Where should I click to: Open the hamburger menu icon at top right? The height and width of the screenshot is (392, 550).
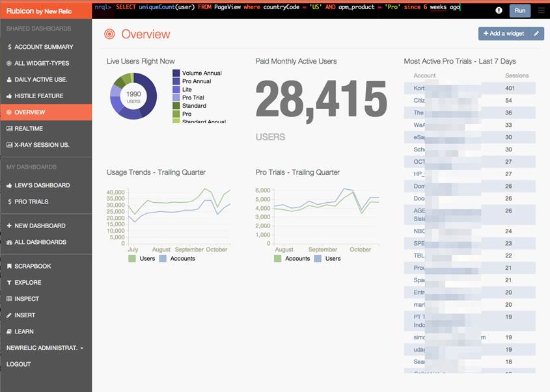click(542, 10)
